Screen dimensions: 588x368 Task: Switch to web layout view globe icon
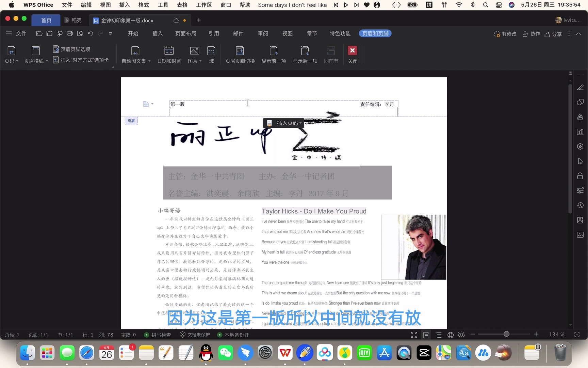click(451, 335)
